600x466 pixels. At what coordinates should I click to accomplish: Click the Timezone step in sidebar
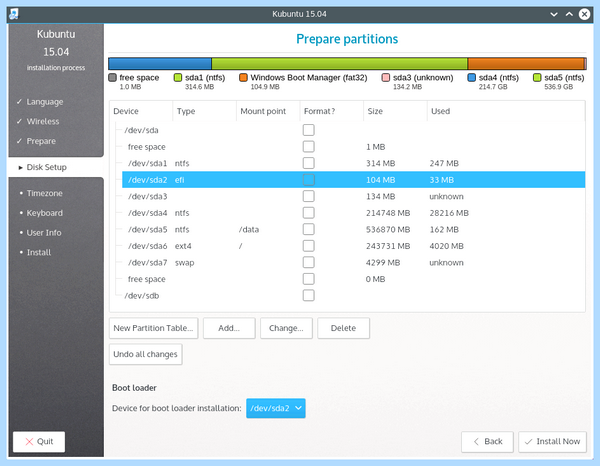[x=44, y=193]
